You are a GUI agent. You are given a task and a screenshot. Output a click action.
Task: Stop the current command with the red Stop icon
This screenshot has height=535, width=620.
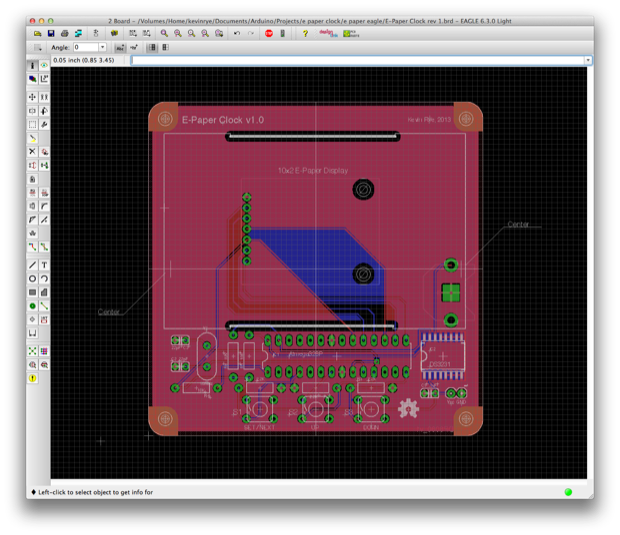point(269,34)
